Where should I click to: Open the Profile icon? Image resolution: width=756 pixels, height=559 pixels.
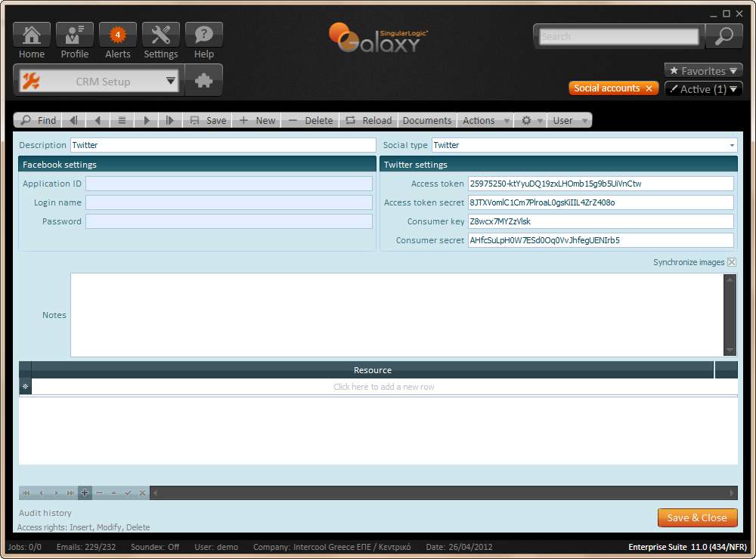(74, 35)
